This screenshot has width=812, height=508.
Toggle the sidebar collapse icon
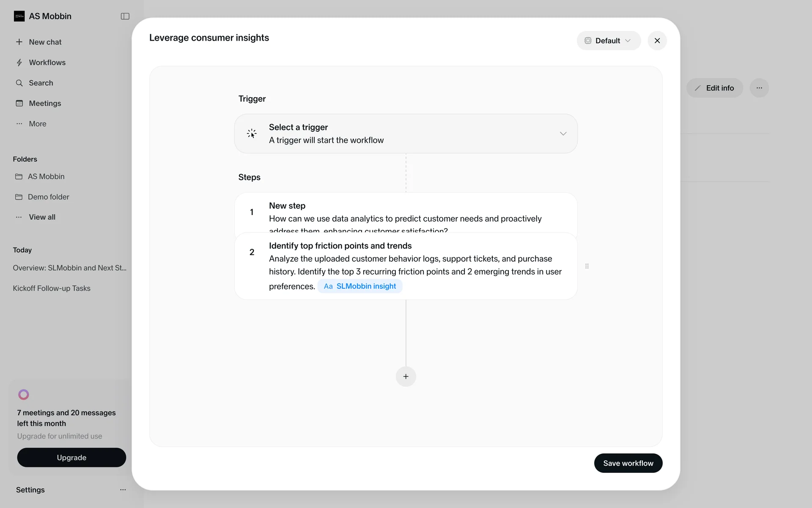coord(125,16)
